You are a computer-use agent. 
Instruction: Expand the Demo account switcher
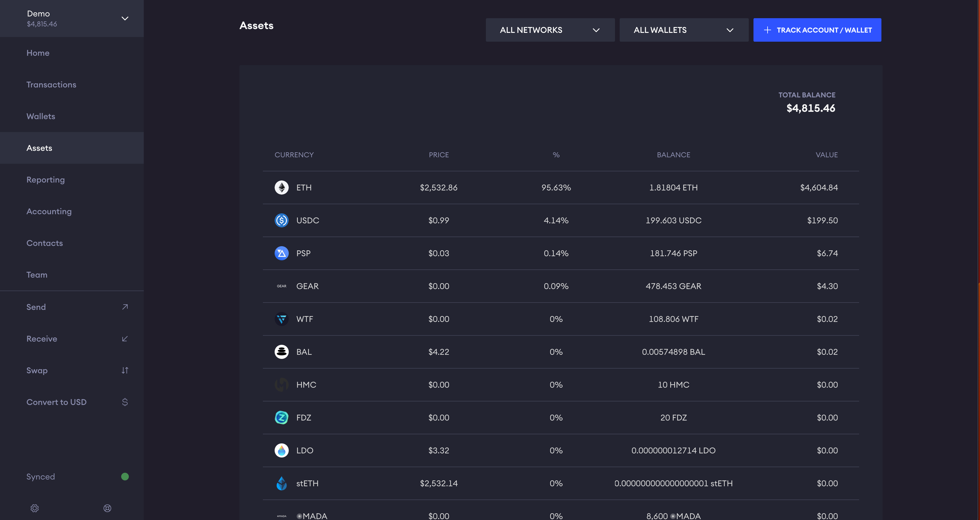[x=125, y=19]
